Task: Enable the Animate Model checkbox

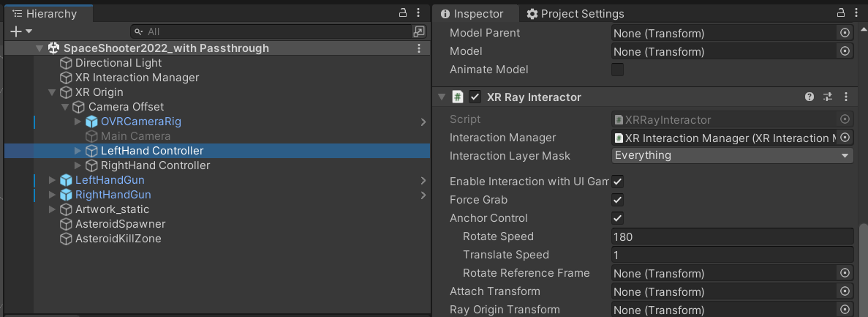Action: click(x=618, y=70)
